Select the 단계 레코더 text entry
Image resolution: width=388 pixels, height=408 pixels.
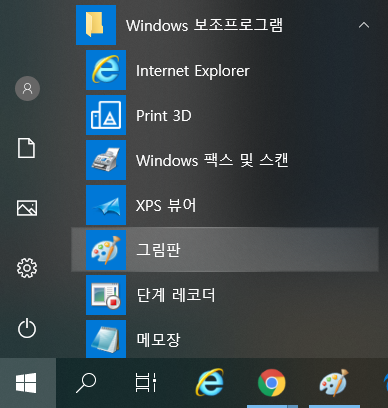pyautogui.click(x=176, y=295)
